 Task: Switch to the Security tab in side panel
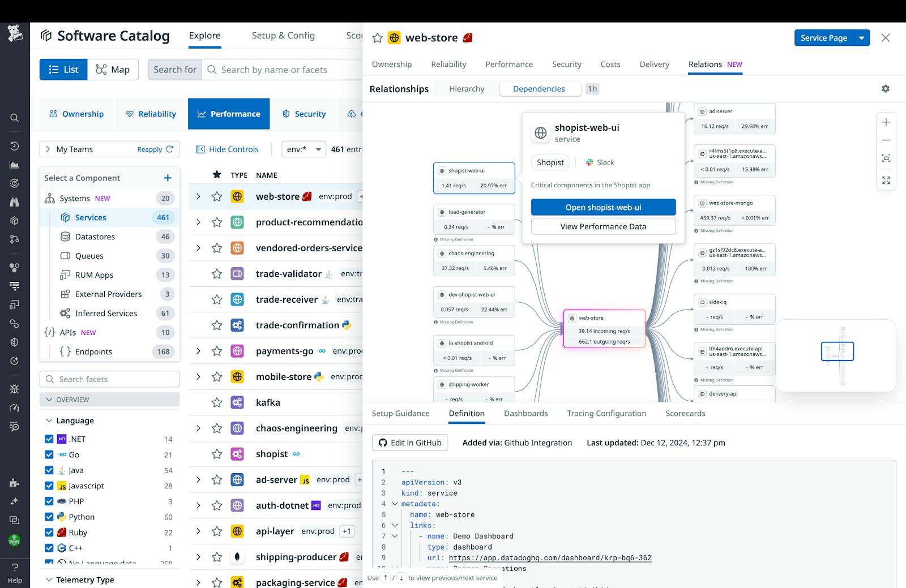tap(566, 65)
